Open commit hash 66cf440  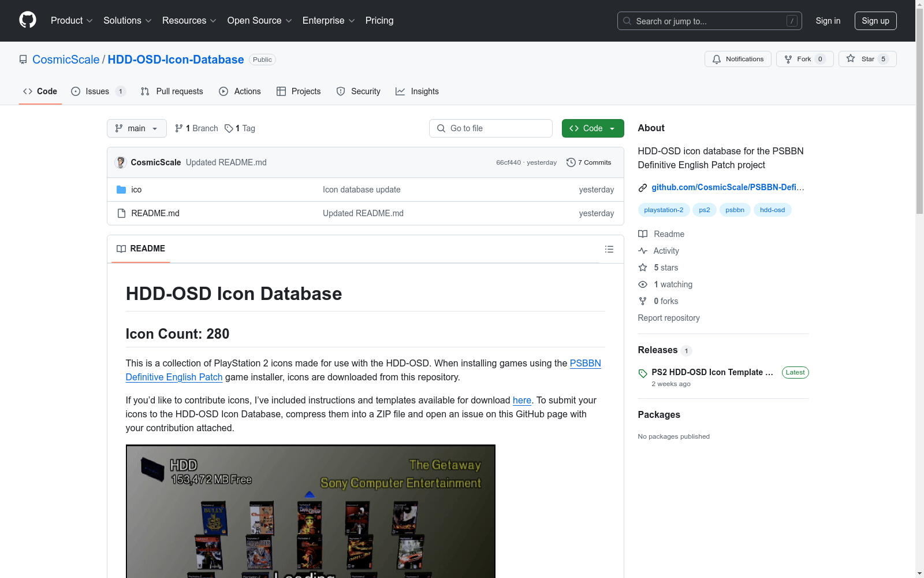508,162
